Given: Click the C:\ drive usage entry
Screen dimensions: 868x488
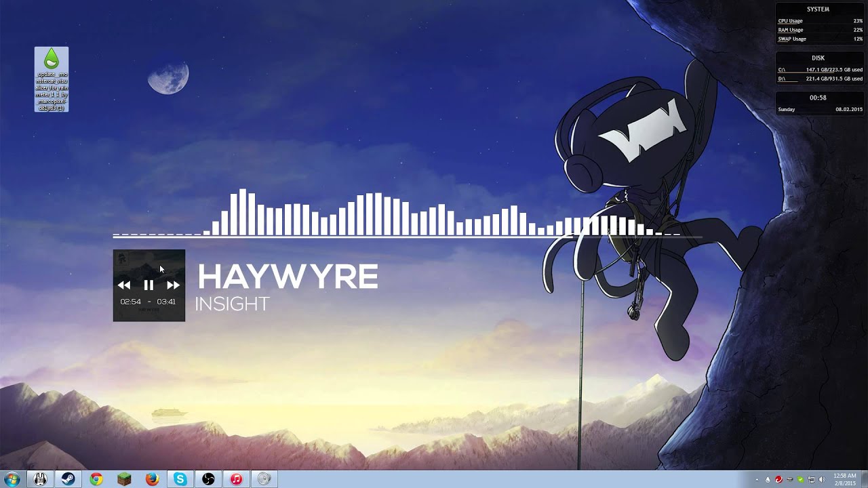Looking at the screenshot, I should coord(820,70).
